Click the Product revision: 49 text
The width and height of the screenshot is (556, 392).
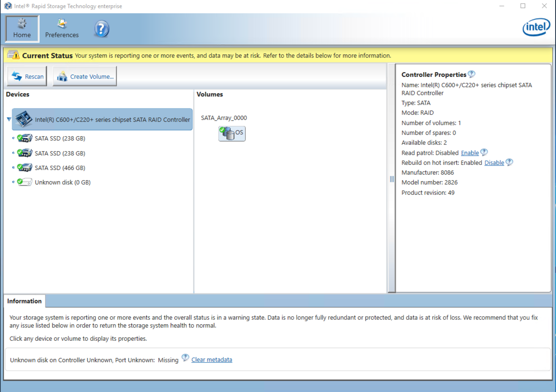click(428, 192)
